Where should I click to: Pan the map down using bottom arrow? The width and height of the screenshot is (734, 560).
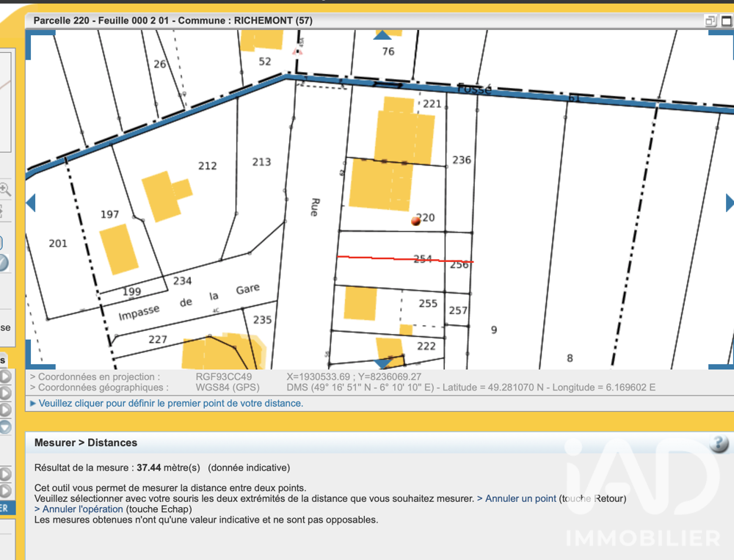(383, 363)
